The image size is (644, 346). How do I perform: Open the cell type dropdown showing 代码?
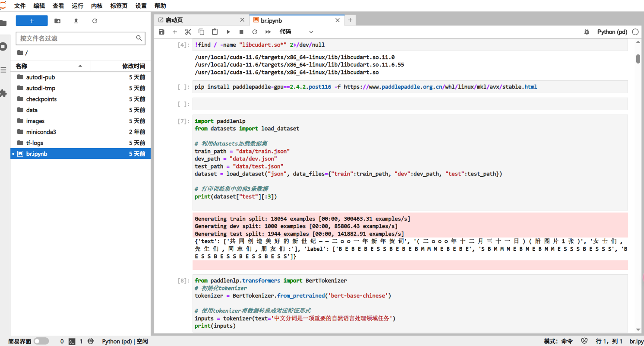[x=296, y=32]
